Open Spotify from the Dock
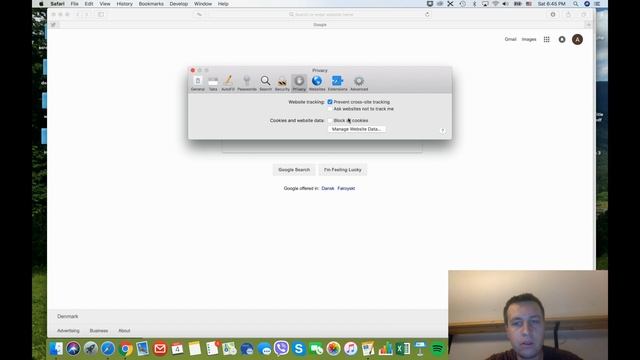This screenshot has width=640, height=360. click(438, 349)
